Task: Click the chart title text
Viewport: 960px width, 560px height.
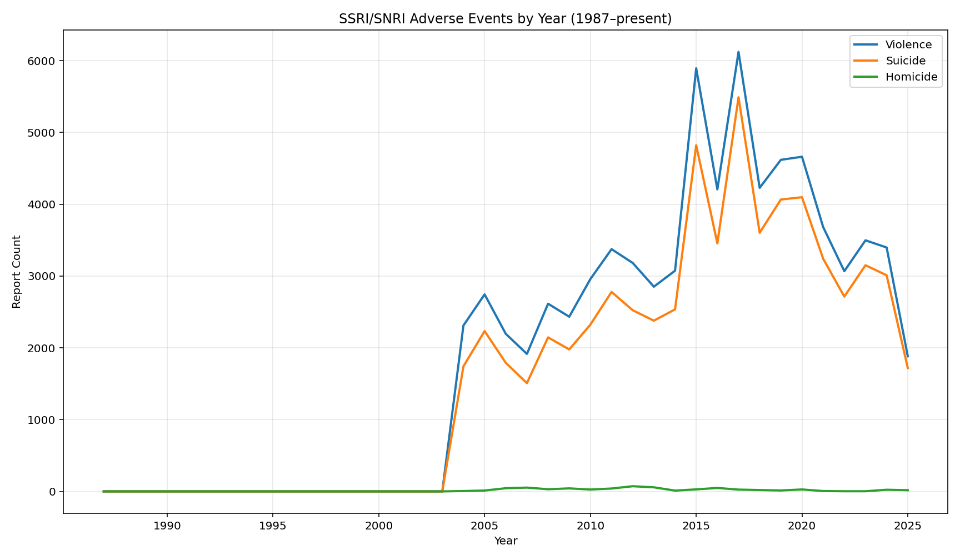Action: pos(505,19)
